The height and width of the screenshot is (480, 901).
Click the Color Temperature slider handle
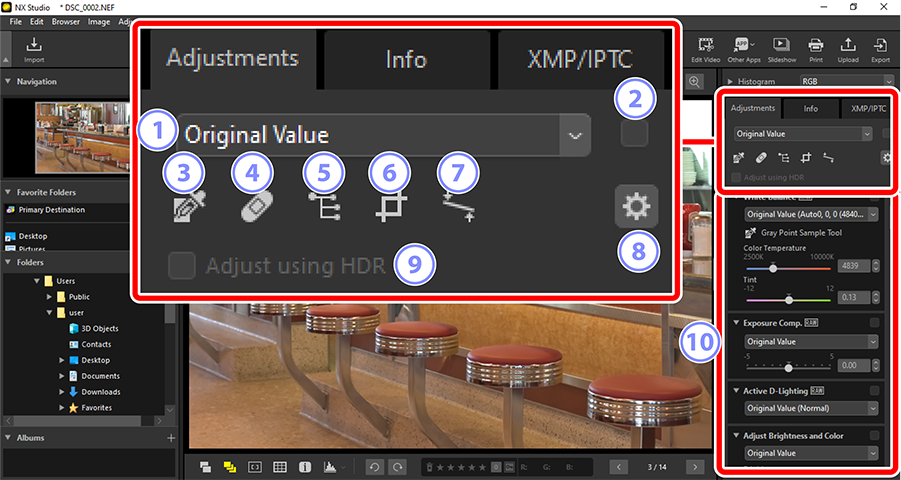(773, 268)
